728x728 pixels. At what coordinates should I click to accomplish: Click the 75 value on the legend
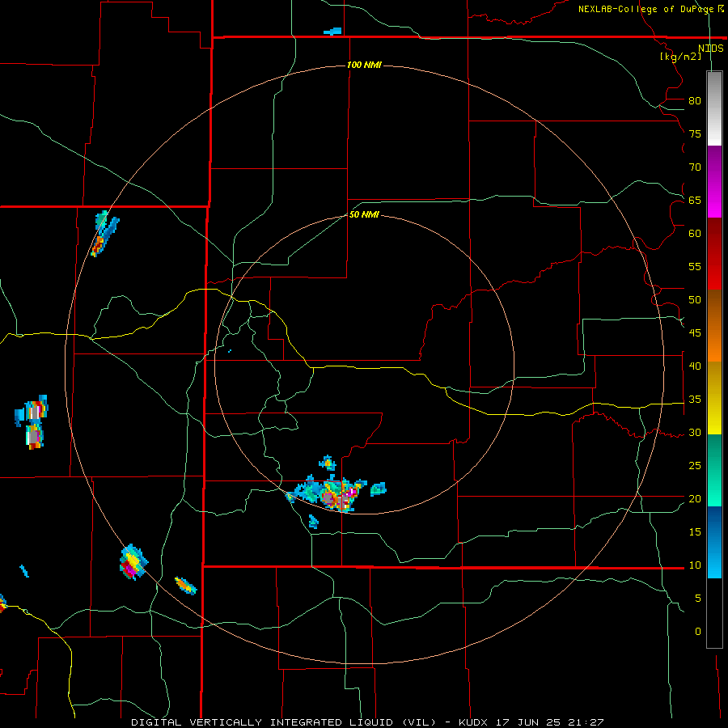click(x=695, y=133)
